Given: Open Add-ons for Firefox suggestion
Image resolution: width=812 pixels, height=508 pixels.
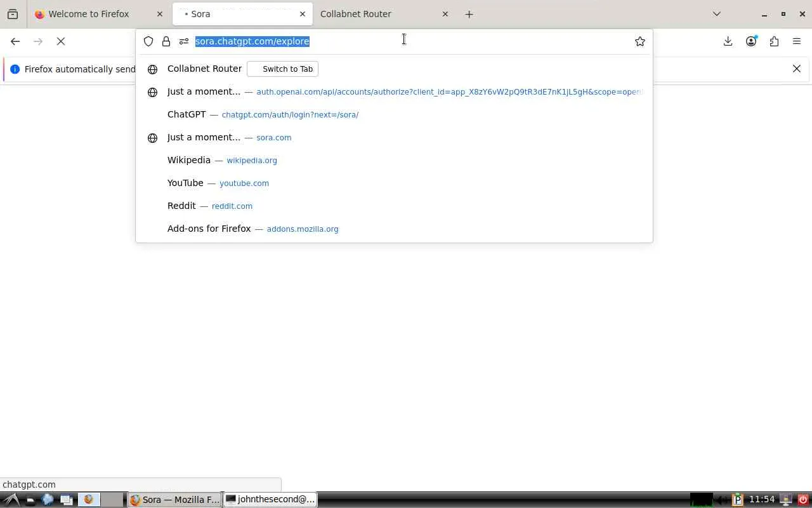Looking at the screenshot, I should [394, 229].
